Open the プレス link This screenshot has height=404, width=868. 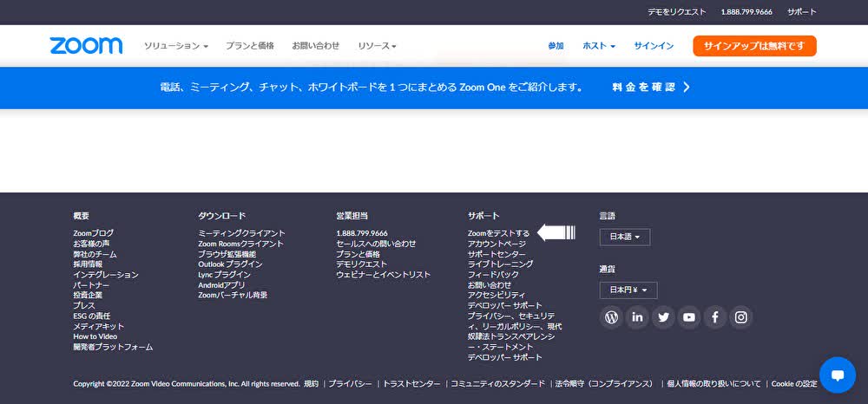[x=84, y=306]
